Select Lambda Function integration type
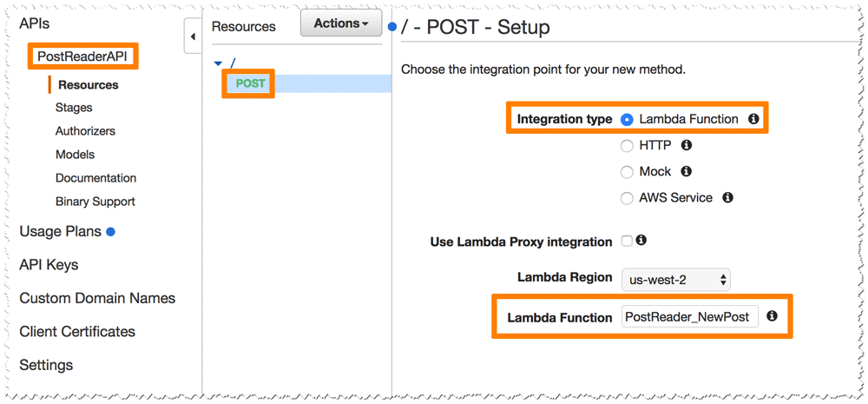The width and height of the screenshot is (868, 404). tap(627, 119)
